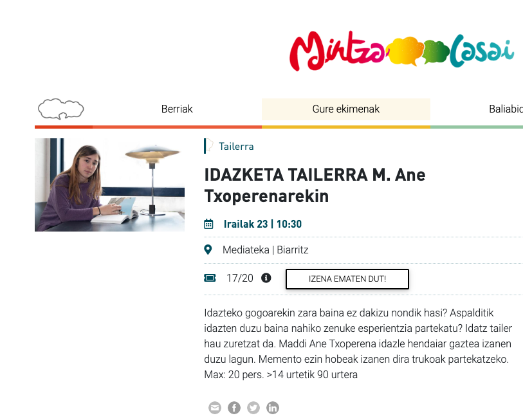Share the event on Facebook

pos(234,408)
